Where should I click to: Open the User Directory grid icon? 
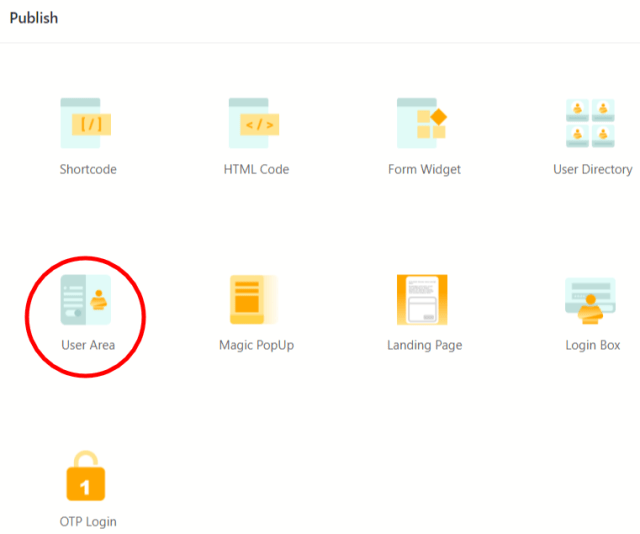coord(590,123)
